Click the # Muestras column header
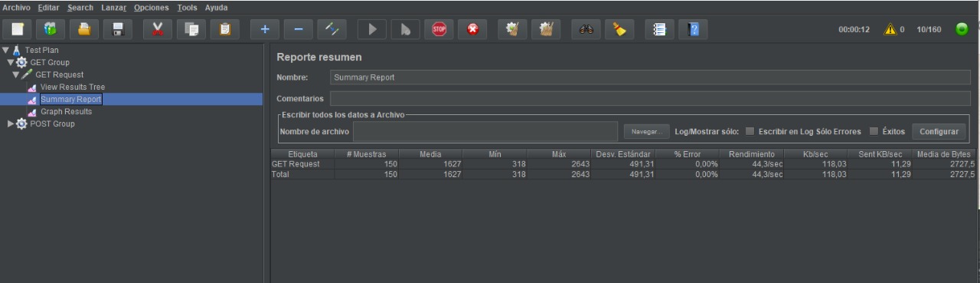This screenshot has width=980, height=283. coord(366,154)
